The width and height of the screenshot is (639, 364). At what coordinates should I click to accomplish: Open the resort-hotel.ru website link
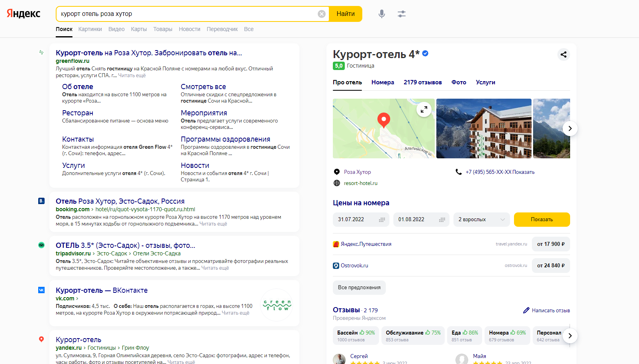click(361, 183)
